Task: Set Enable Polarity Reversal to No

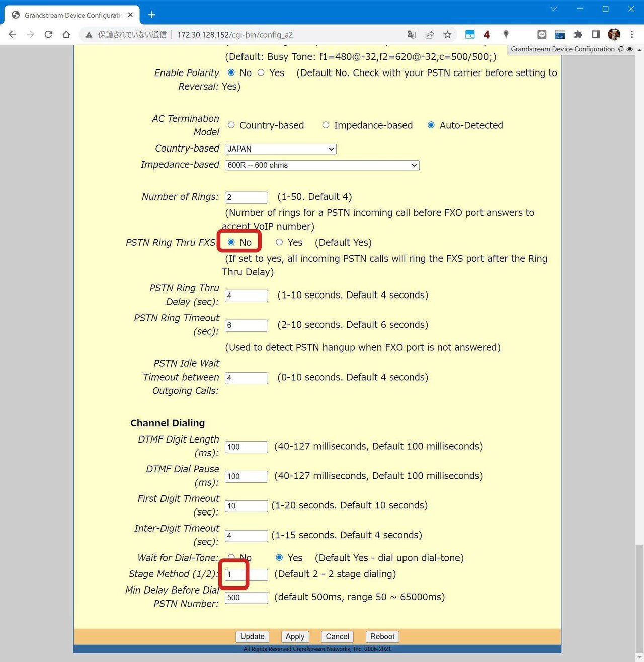Action: click(x=231, y=72)
